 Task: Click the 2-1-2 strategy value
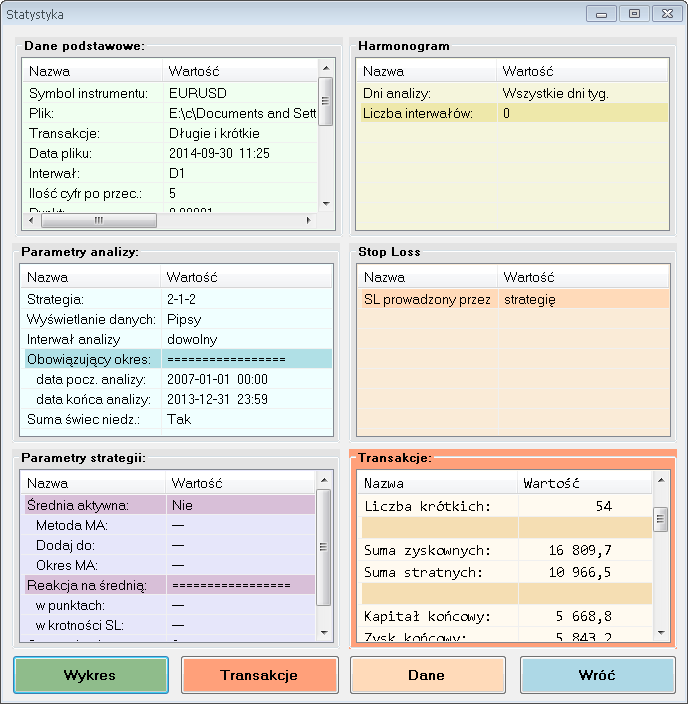181,299
